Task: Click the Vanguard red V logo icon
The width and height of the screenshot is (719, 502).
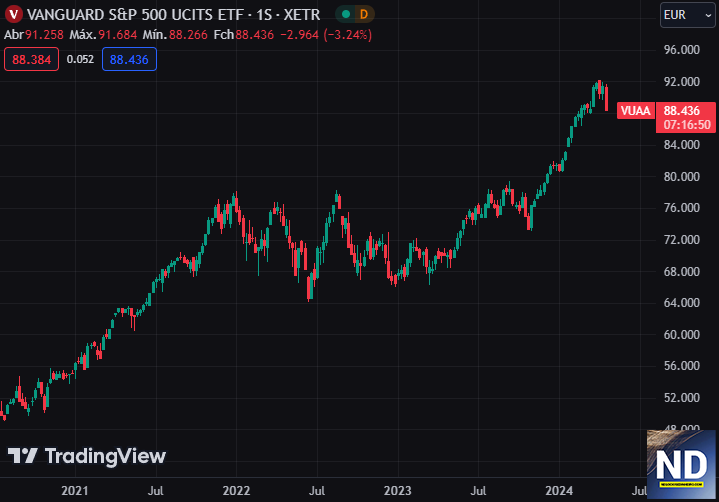Action: click(14, 14)
